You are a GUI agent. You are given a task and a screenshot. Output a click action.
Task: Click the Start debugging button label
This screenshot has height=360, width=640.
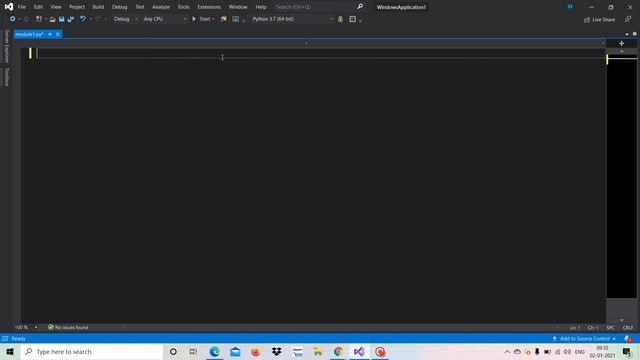204,19
